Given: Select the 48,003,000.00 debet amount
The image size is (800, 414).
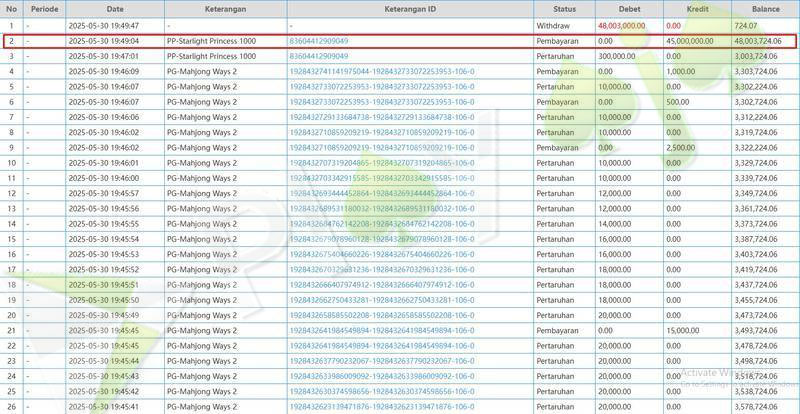Looking at the screenshot, I should click(622, 23).
